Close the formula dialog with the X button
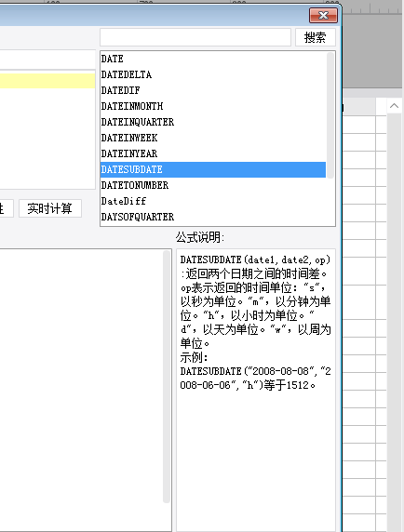 pyautogui.click(x=323, y=15)
